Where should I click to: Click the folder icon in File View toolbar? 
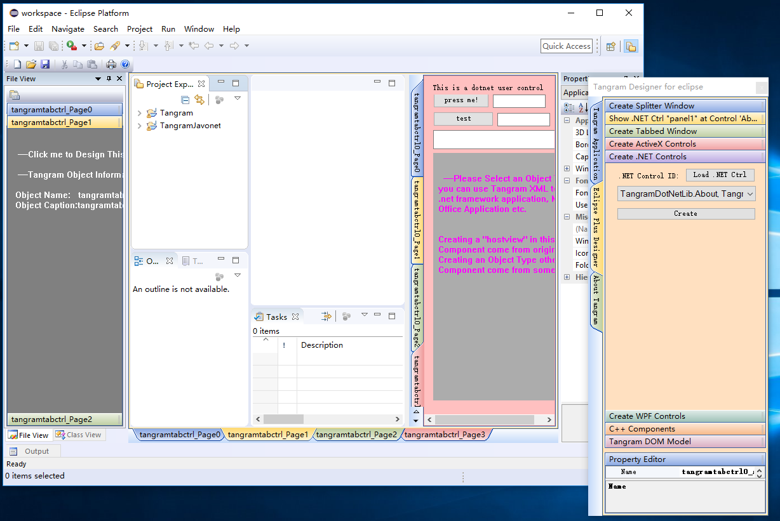(x=14, y=95)
